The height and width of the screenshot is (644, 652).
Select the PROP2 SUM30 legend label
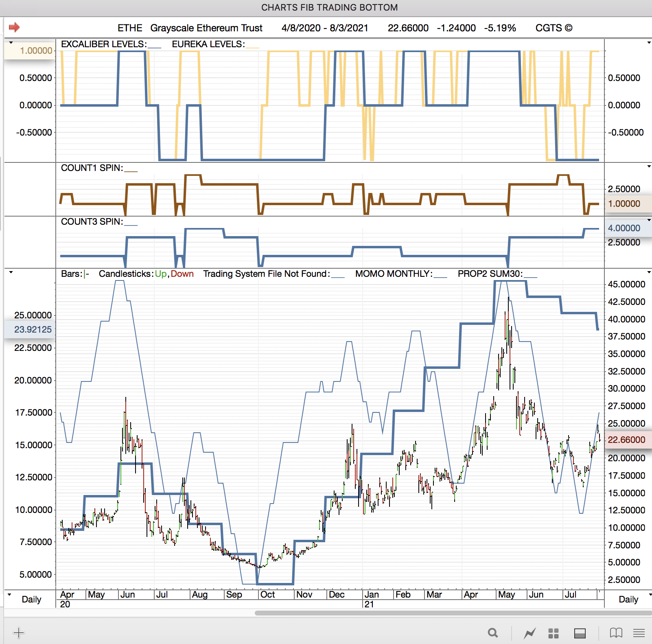[490, 274]
